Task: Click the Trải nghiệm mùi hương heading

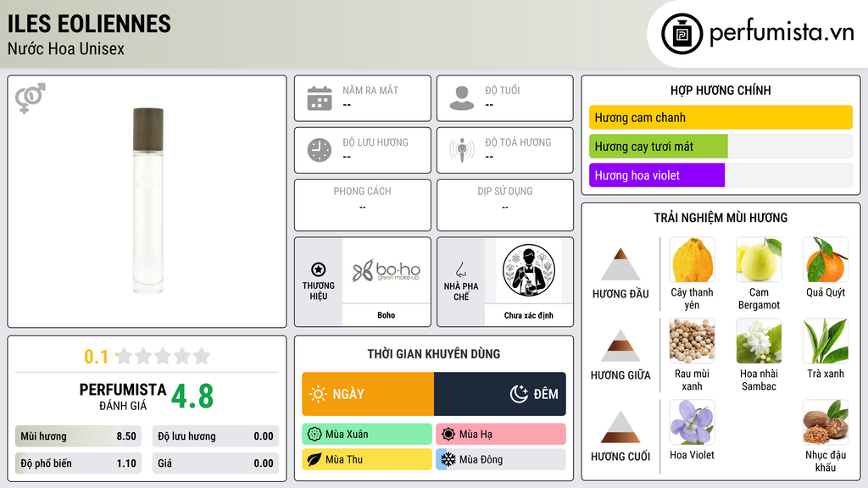Action: click(x=721, y=218)
